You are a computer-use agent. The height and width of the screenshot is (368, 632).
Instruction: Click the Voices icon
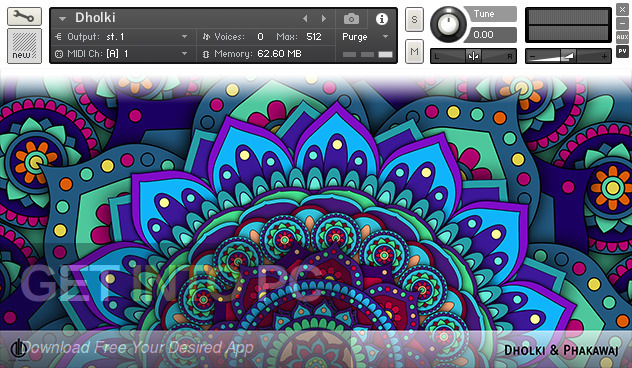[206, 37]
